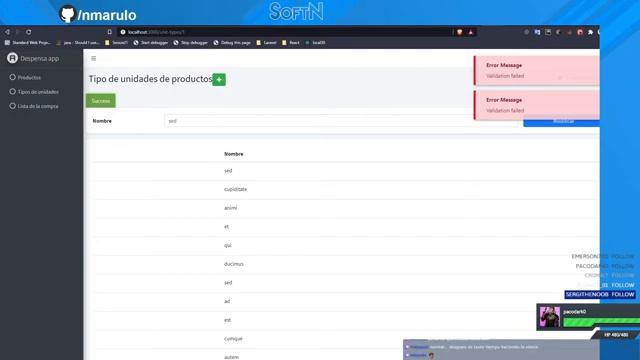
Task: Click the Brave shields lion icon
Action: point(460,32)
